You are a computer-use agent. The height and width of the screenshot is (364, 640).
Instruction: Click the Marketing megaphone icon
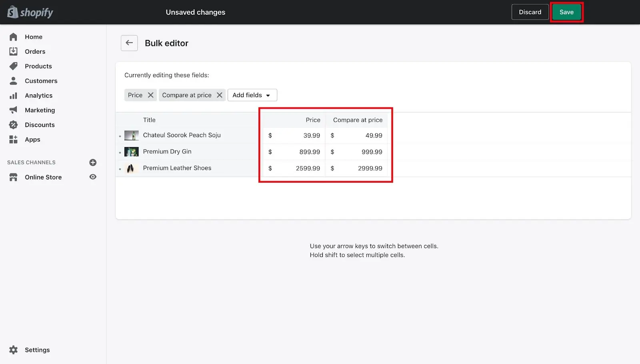(x=13, y=110)
